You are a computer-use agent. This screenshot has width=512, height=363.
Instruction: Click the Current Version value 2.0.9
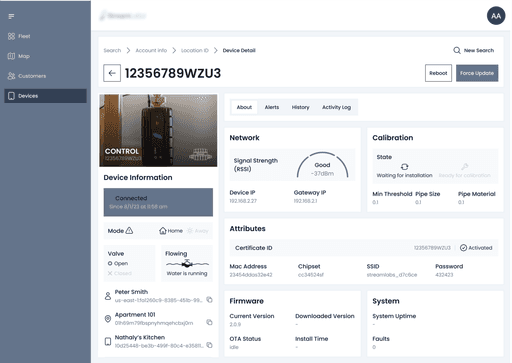[235, 324]
